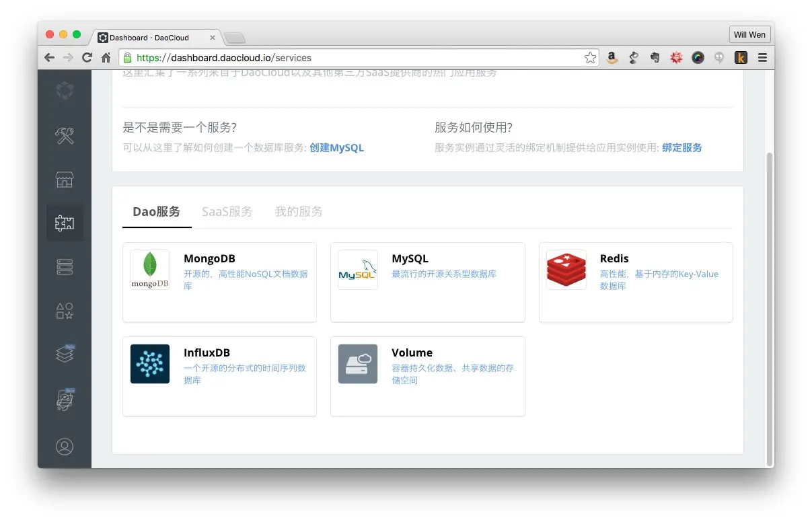This screenshot has height=522, width=812.
Task: Open the tools (wrench and hammer) sidebar icon
Action: tap(65, 136)
